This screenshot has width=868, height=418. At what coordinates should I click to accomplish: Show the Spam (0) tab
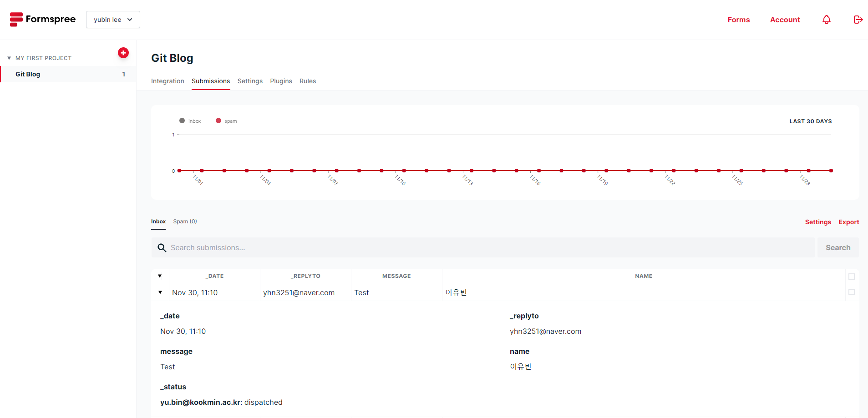tap(185, 222)
